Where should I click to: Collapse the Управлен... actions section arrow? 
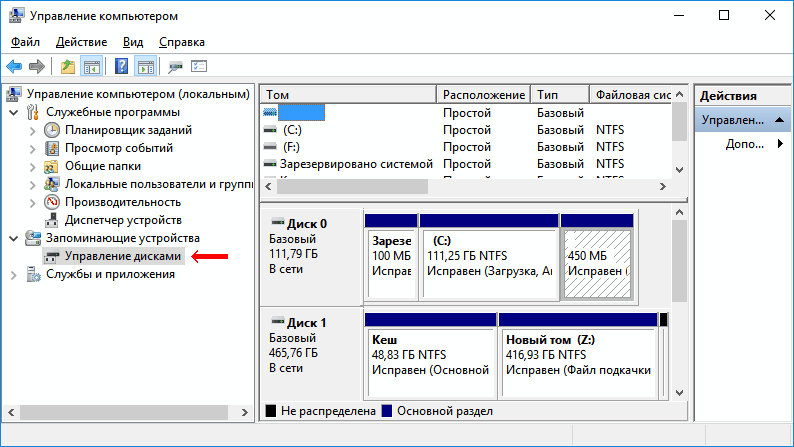coord(780,120)
